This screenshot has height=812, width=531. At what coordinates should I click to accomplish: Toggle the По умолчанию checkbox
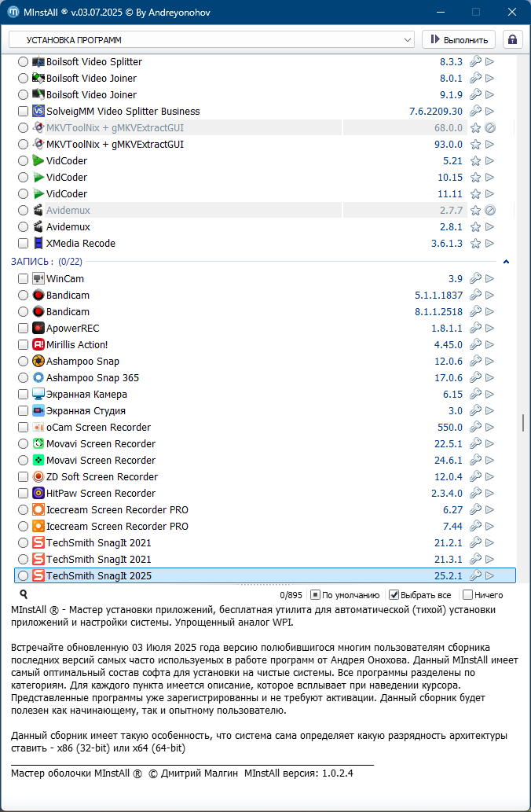click(315, 595)
